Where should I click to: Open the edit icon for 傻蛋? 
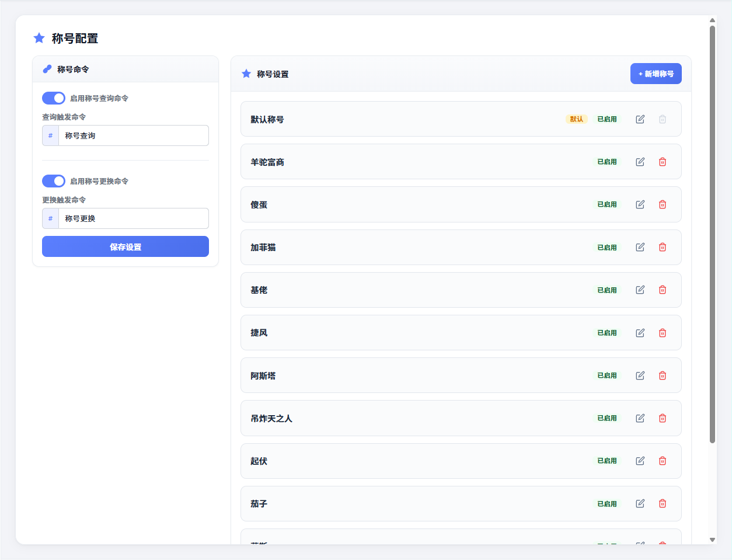point(640,204)
